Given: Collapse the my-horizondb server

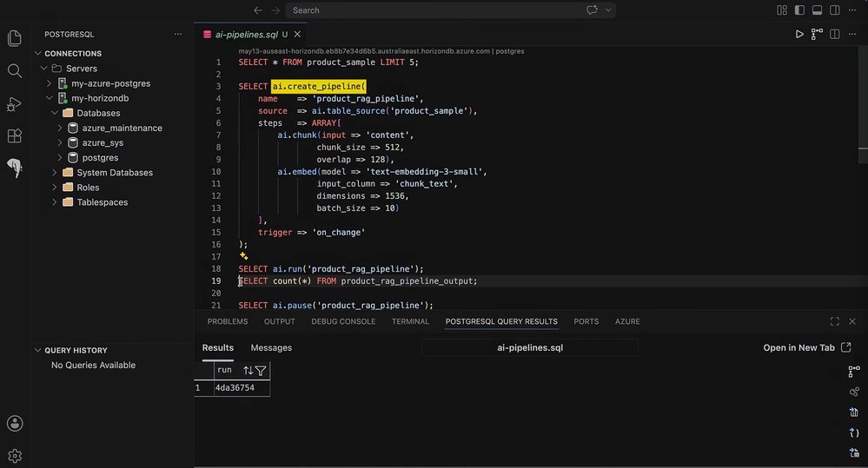Looking at the screenshot, I should click(49, 98).
